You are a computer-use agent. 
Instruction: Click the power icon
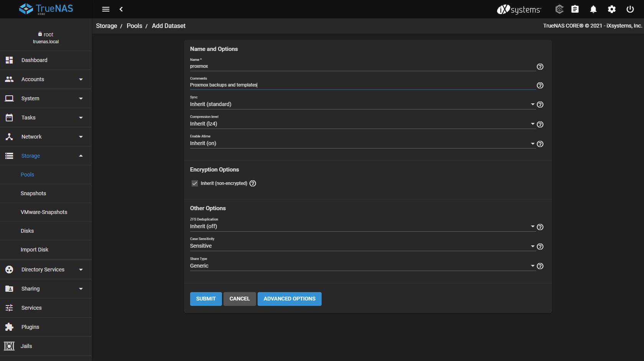coord(630,9)
